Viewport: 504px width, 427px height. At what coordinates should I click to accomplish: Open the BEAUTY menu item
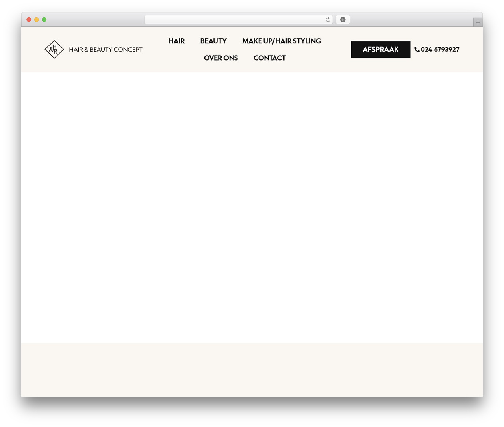point(213,41)
